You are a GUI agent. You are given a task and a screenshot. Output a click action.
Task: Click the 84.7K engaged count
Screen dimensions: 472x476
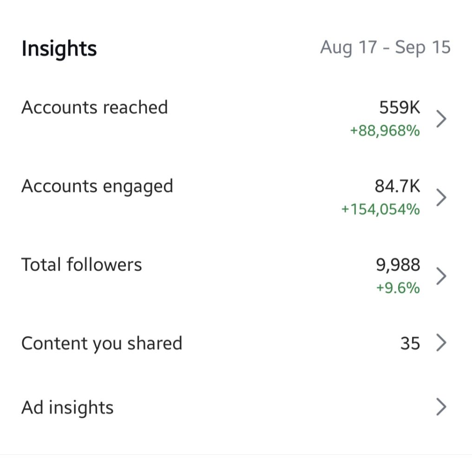coord(397,186)
